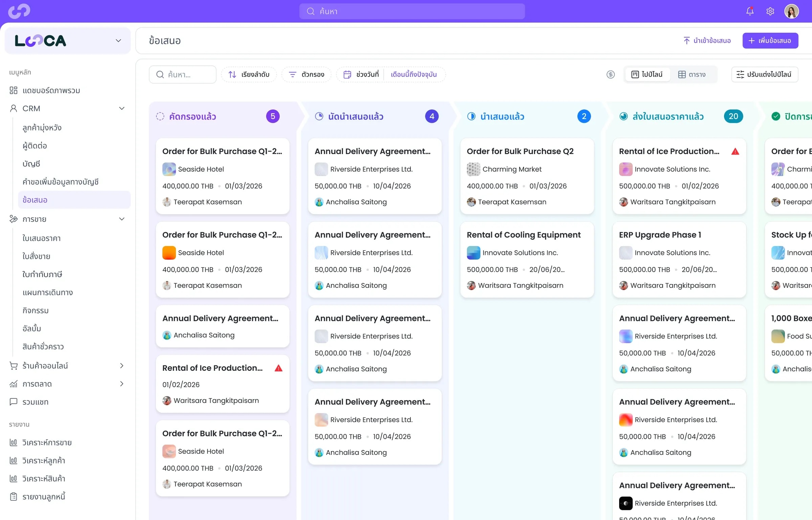Click warning icon on Rental of Ice Production card in คัดกรองแล้ว

(x=278, y=368)
